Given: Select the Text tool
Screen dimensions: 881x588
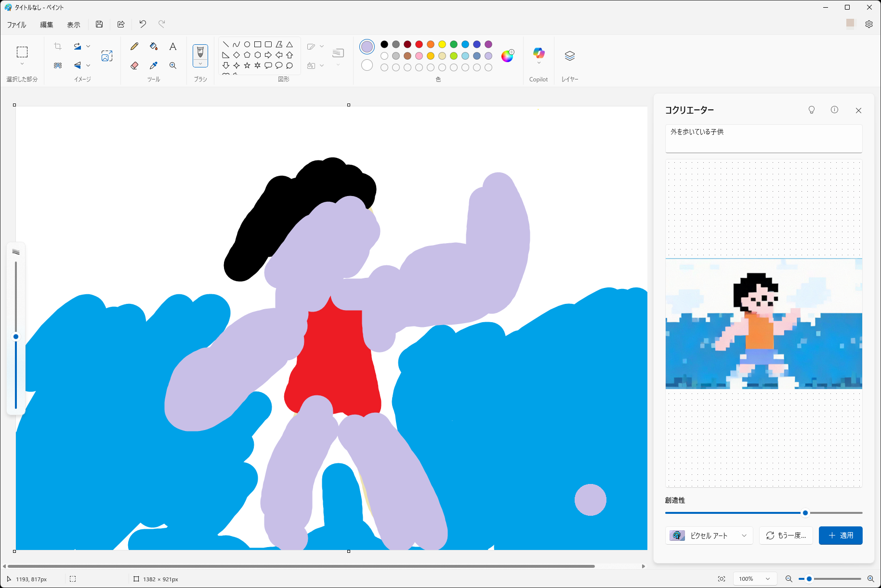Looking at the screenshot, I should pyautogui.click(x=173, y=46).
